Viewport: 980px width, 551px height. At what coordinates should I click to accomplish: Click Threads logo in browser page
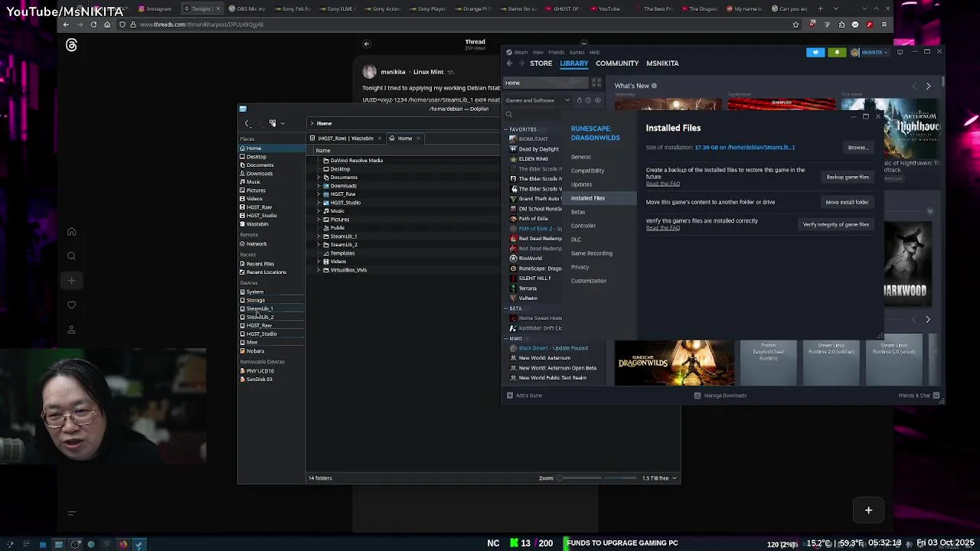[x=71, y=45]
